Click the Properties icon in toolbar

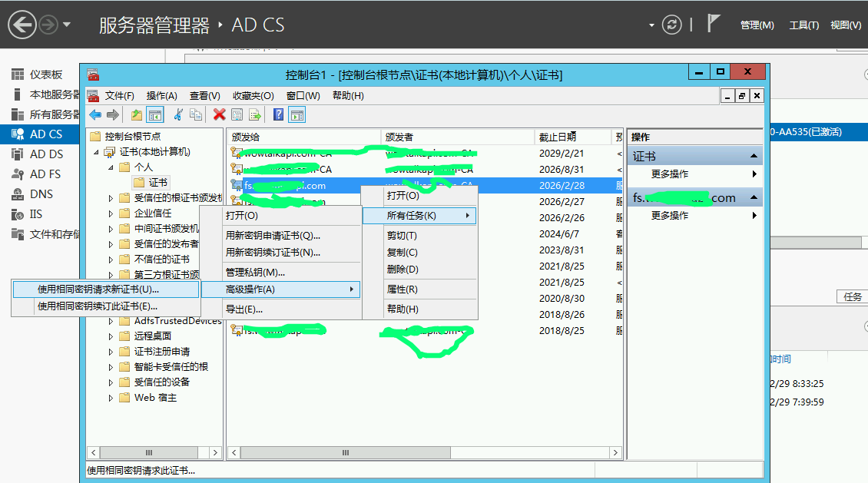237,114
